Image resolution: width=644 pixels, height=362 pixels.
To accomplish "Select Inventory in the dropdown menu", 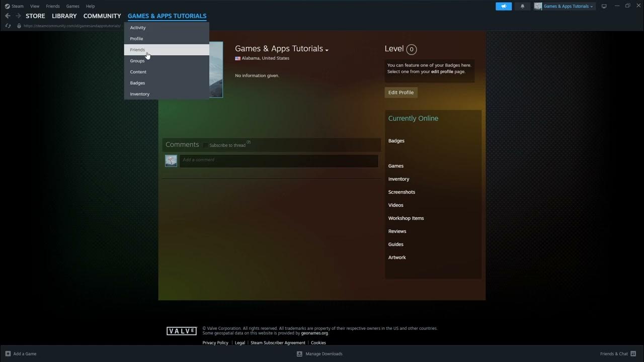I will [167, 94].
